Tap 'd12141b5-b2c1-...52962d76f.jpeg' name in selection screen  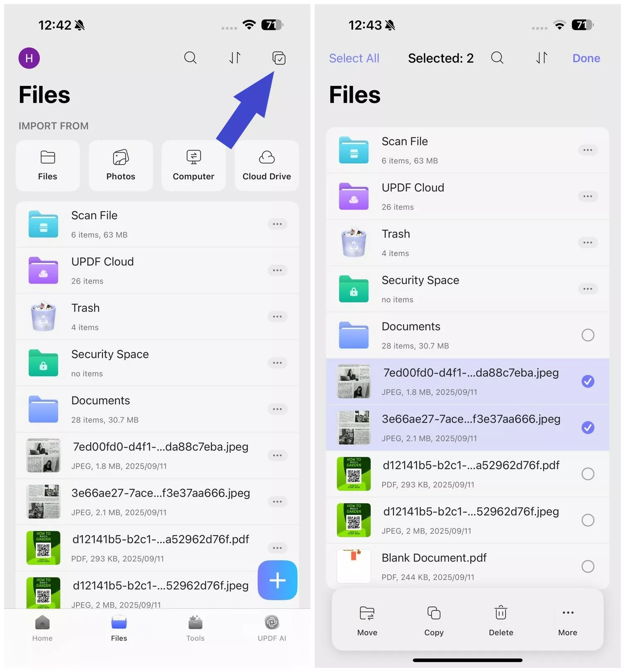[x=471, y=511]
